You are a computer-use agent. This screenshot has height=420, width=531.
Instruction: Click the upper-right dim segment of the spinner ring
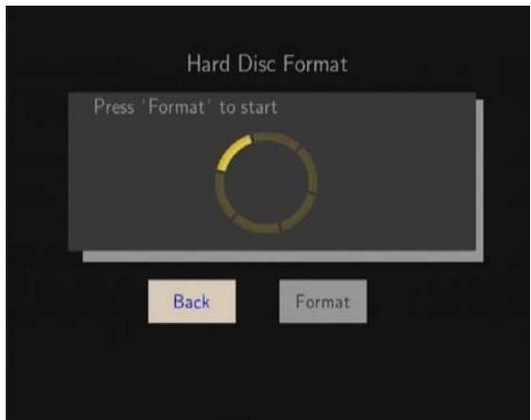pos(308,171)
